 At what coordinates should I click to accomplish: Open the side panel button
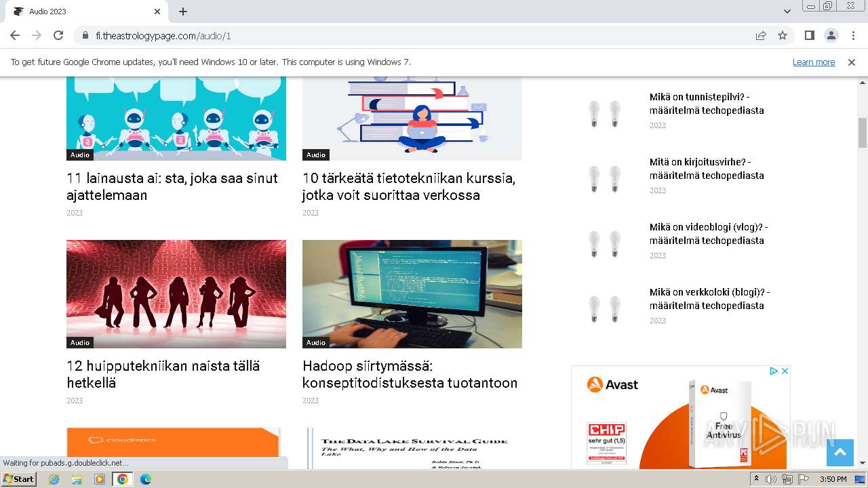pos(810,35)
